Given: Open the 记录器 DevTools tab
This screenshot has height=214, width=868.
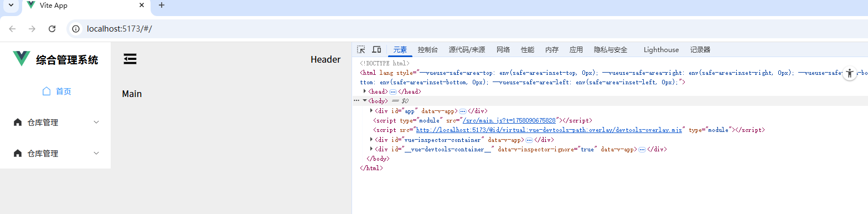Looking at the screenshot, I should point(700,50).
